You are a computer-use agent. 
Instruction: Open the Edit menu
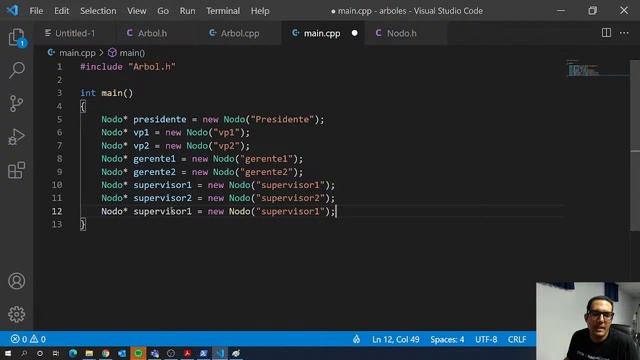click(61, 11)
